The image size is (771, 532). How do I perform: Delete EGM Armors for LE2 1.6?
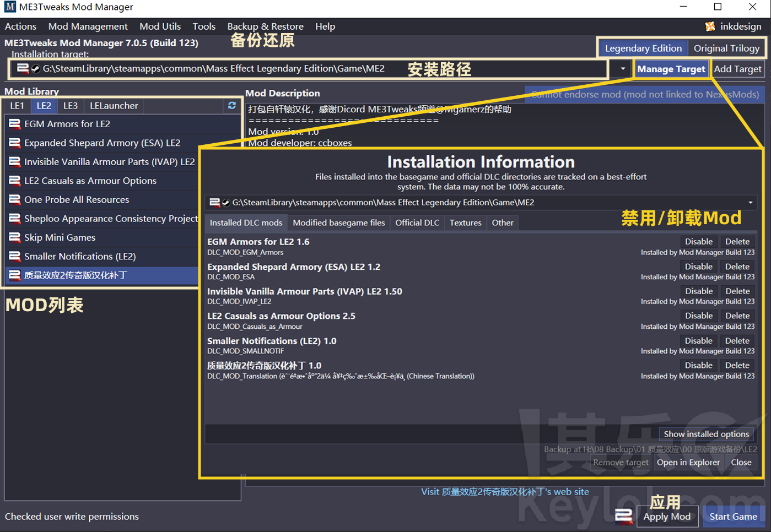pos(737,242)
